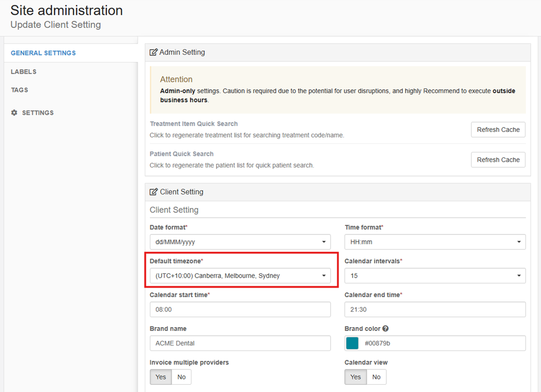The width and height of the screenshot is (541, 392).
Task: Open the Time format dropdown
Action: click(434, 242)
